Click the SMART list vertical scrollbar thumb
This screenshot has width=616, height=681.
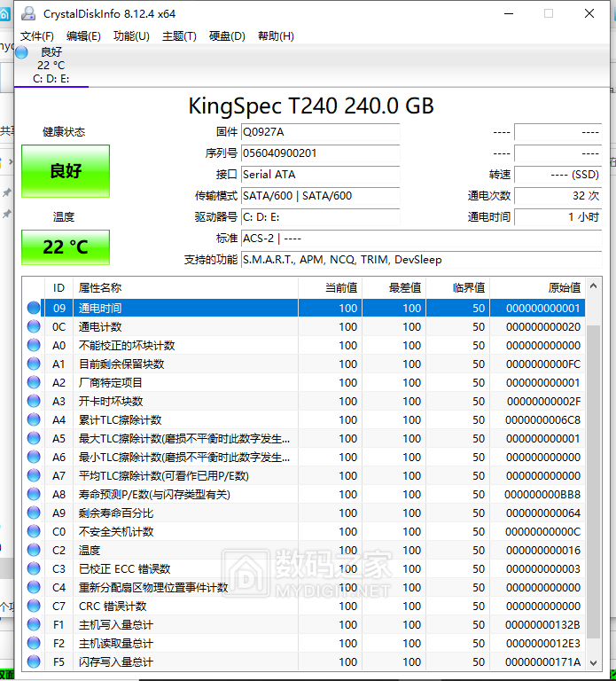[x=594, y=482]
